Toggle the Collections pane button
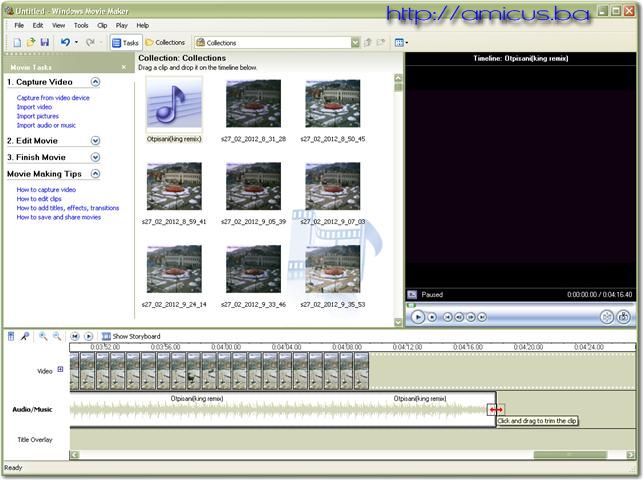Screen dimensions: 643x480 (165, 43)
